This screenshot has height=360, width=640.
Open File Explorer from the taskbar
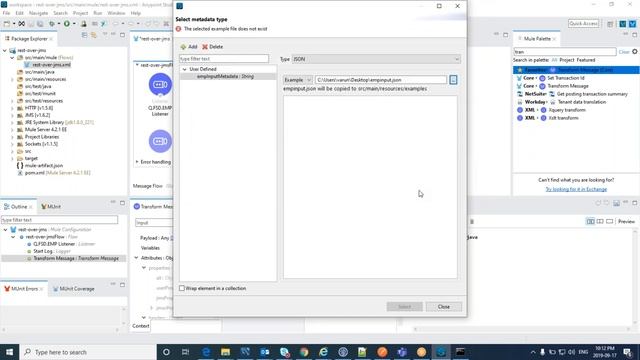click(x=225, y=352)
